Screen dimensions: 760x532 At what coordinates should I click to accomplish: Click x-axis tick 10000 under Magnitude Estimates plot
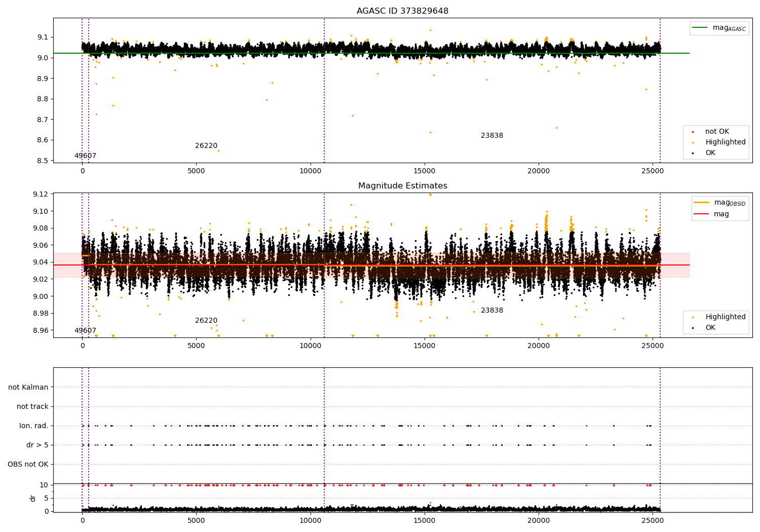pos(310,346)
